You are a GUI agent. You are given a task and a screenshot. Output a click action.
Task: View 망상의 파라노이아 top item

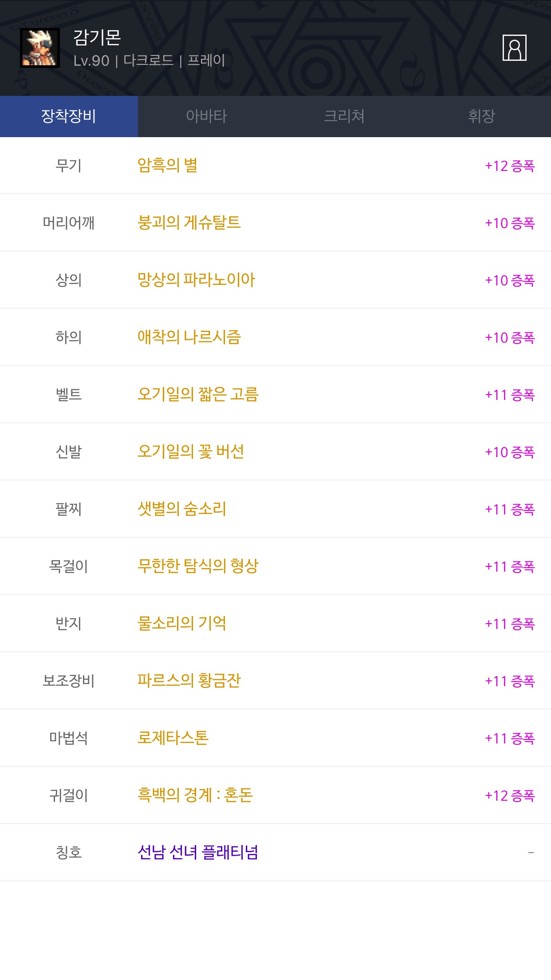(196, 280)
